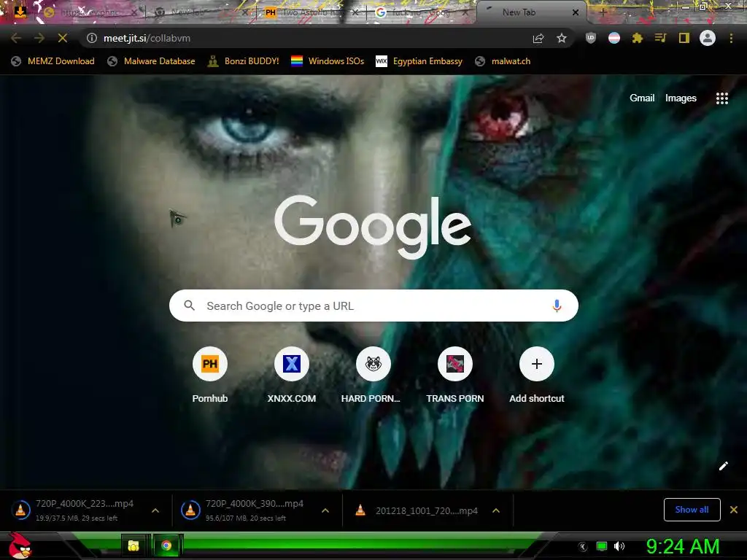The image size is (747, 560).
Task: Expand options for 201218_1001_720 download
Action: click(496, 510)
